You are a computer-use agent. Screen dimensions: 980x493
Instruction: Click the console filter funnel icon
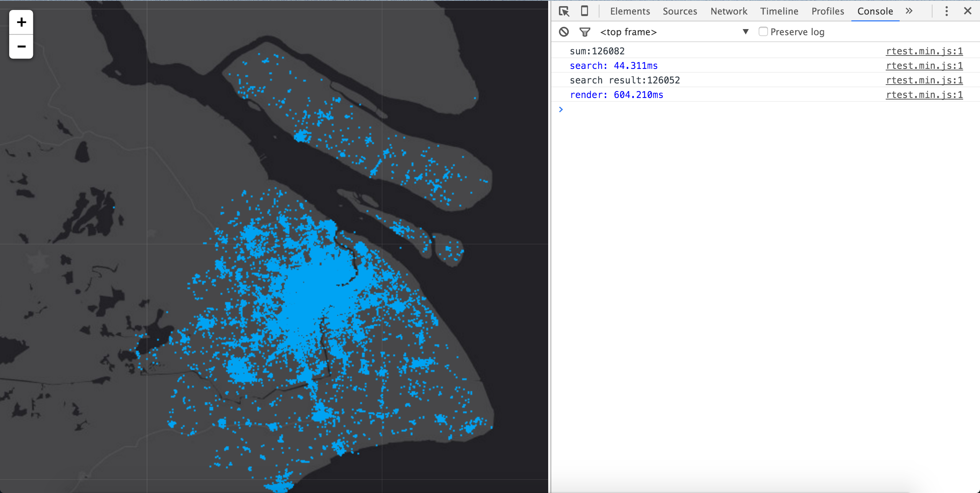(x=585, y=32)
